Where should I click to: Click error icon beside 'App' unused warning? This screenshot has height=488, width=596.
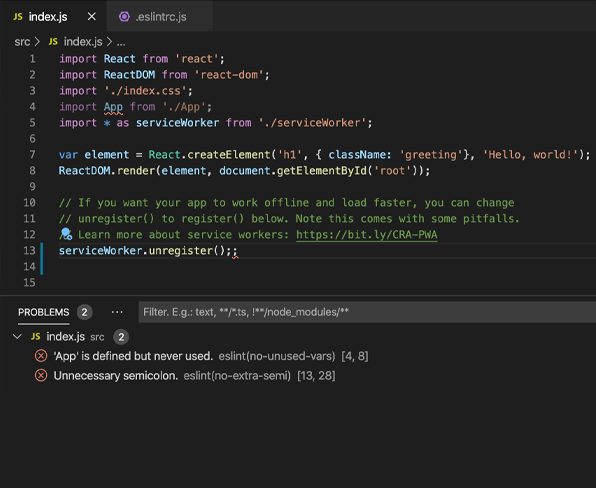click(41, 356)
